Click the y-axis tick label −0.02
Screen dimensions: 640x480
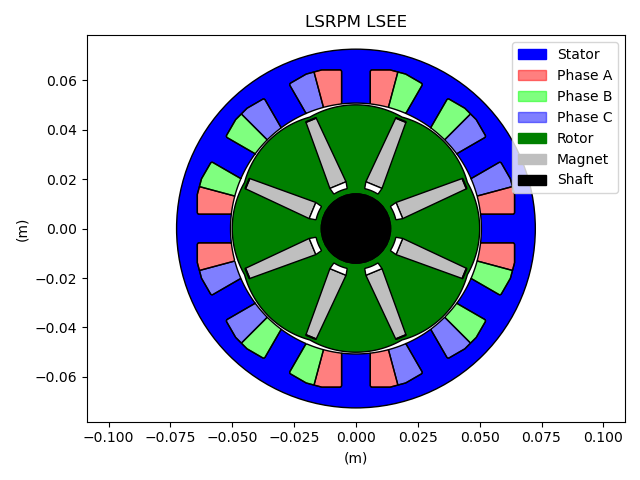tap(56, 279)
